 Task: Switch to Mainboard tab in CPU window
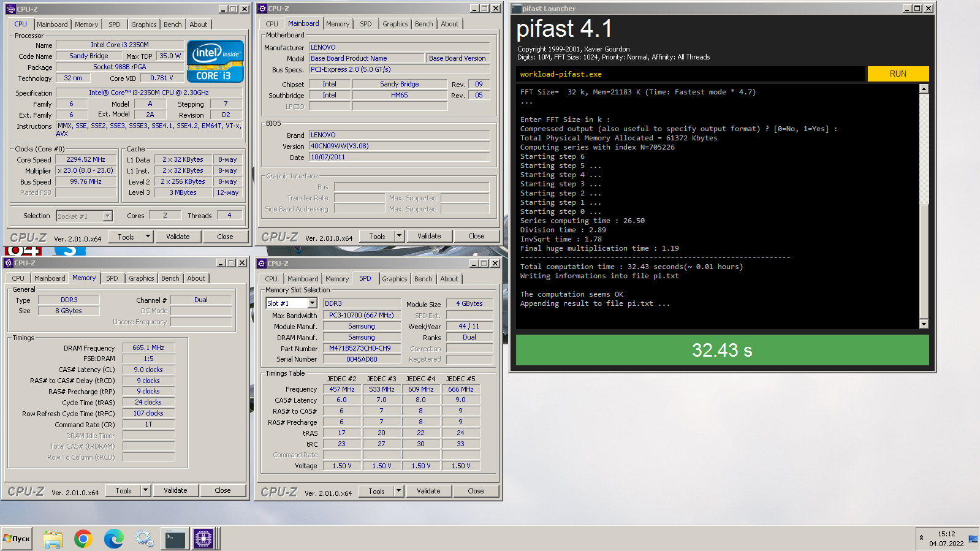[52, 25]
